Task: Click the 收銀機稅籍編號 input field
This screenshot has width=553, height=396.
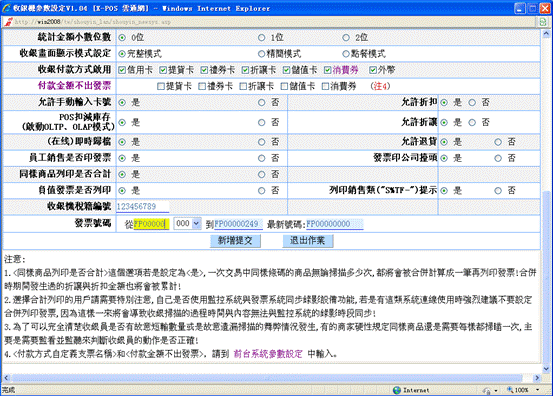Action: (x=143, y=207)
